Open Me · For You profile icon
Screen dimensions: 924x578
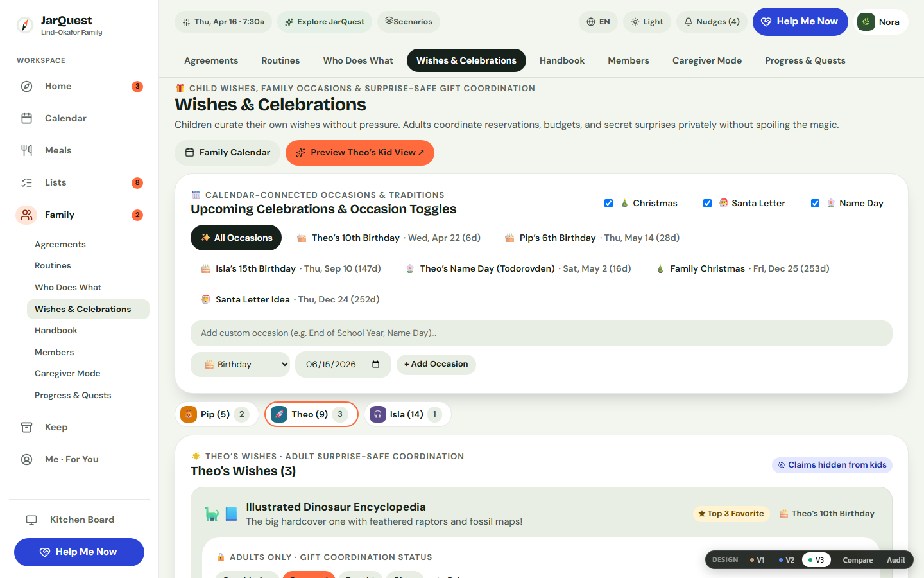(26, 459)
